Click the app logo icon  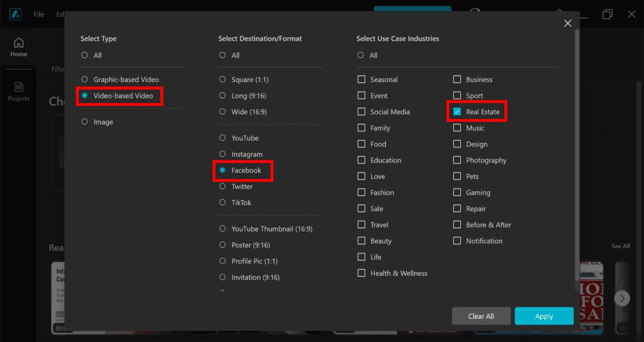(15, 14)
